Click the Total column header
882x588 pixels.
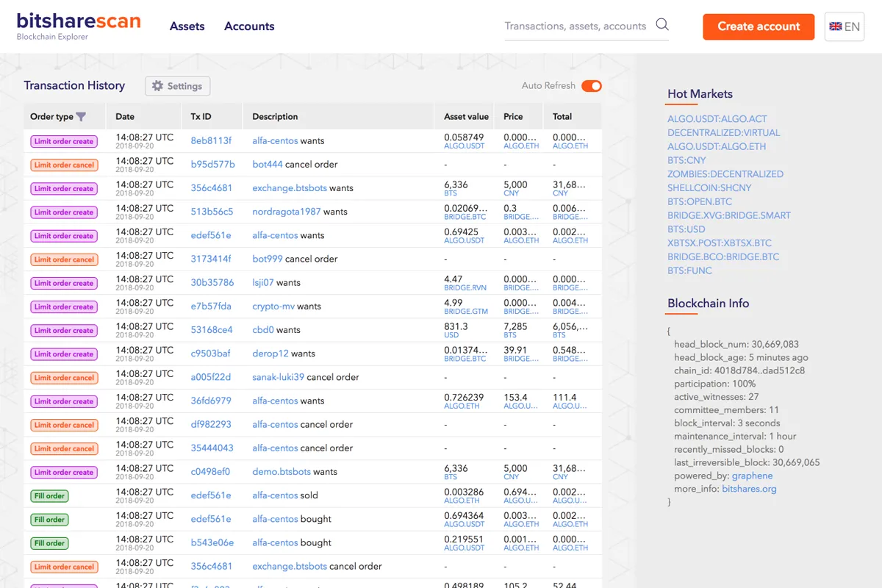pyautogui.click(x=562, y=117)
